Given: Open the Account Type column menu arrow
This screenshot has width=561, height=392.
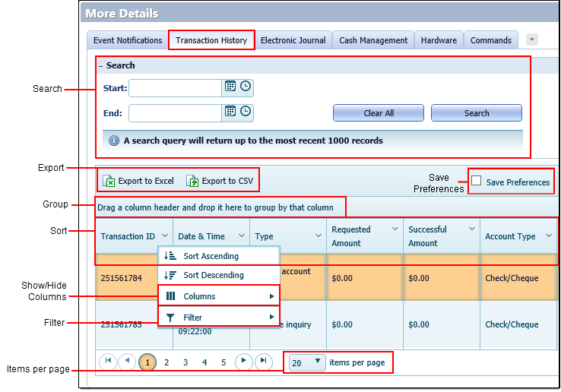Looking at the screenshot, I should pyautogui.click(x=549, y=236).
